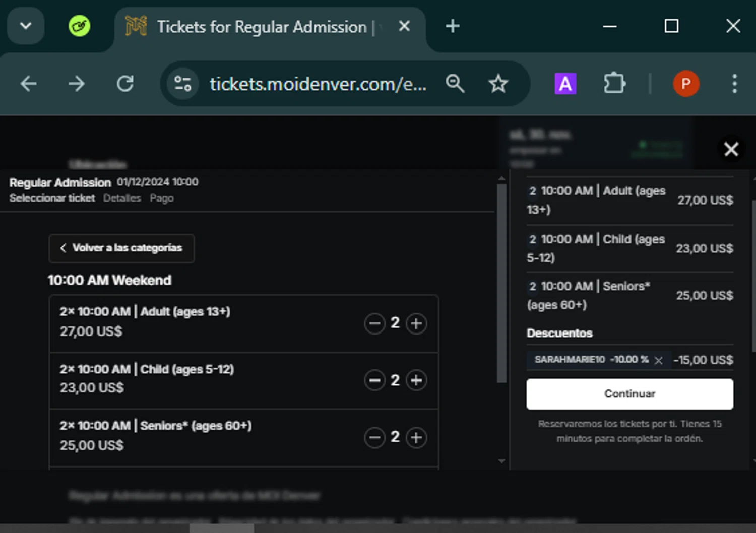
Task: Open the purple A extension
Action: click(x=565, y=84)
